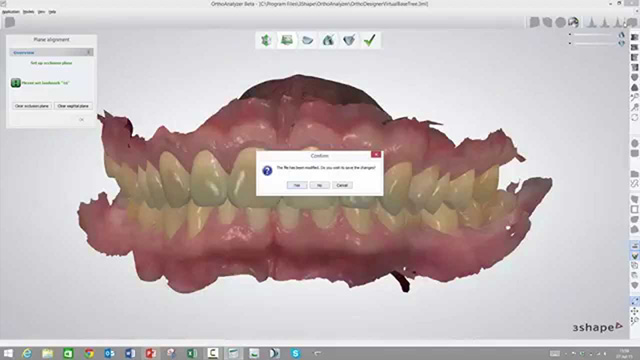Image resolution: width=640 pixels, height=360 pixels.
Task: Cancel the Confirm save dialog
Action: point(342,185)
